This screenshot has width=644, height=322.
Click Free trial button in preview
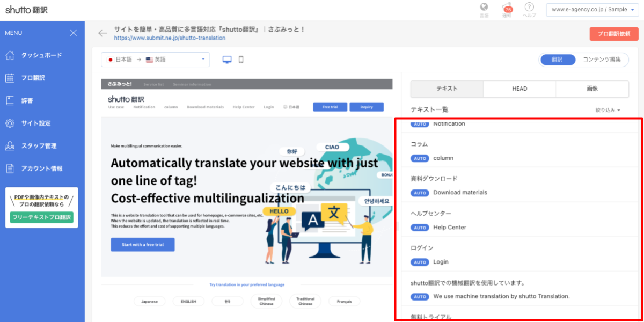click(330, 107)
